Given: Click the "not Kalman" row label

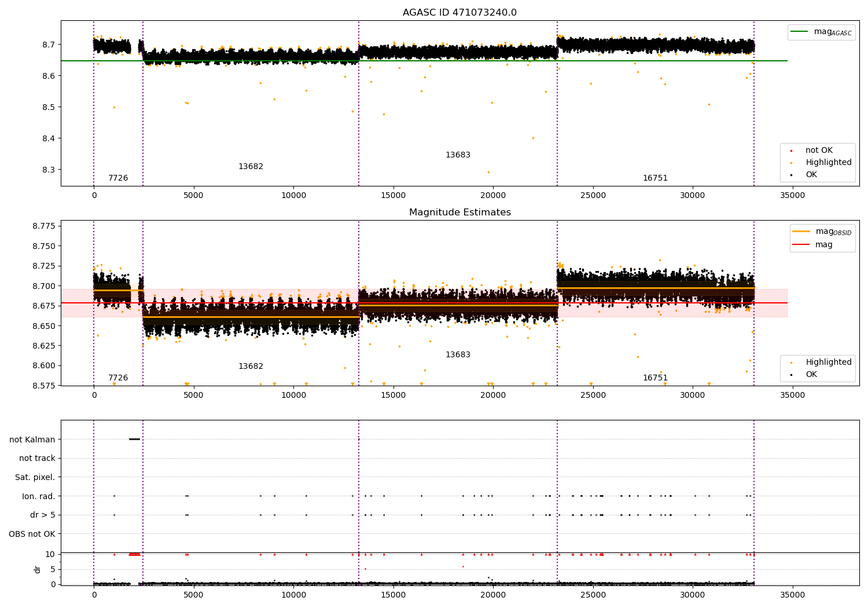Looking at the screenshot, I should click(32, 439).
